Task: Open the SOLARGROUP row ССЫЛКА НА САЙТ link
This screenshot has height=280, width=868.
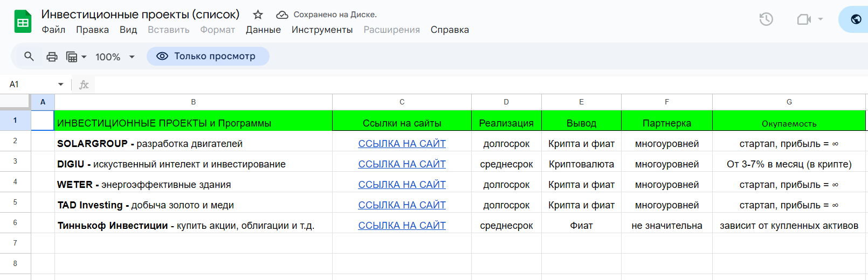Action: tap(402, 144)
